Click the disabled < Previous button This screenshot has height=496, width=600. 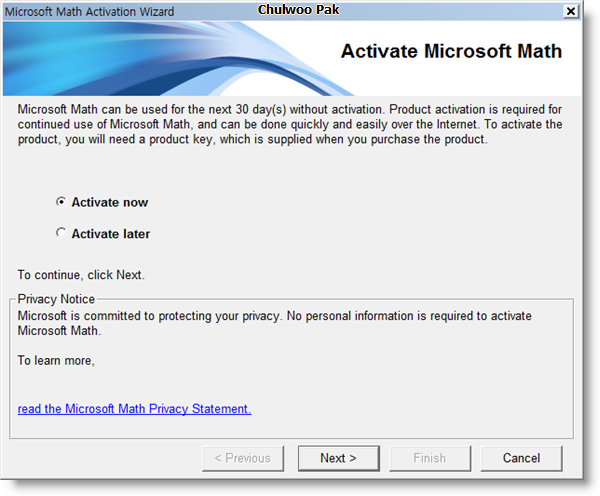pyautogui.click(x=243, y=458)
